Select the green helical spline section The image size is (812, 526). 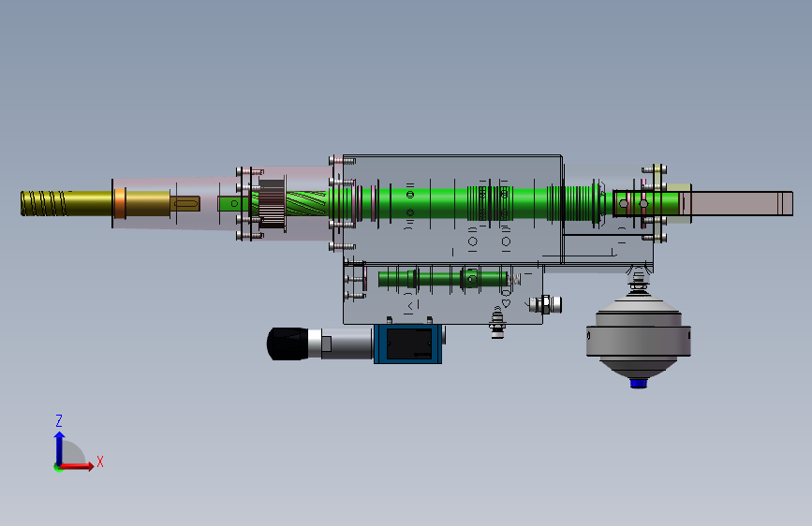tap(306, 203)
